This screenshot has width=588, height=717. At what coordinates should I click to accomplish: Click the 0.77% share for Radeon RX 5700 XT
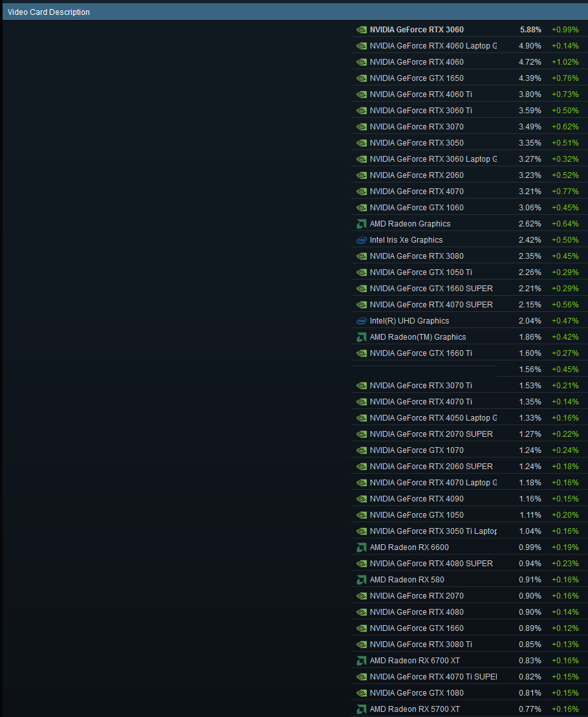[530, 709]
